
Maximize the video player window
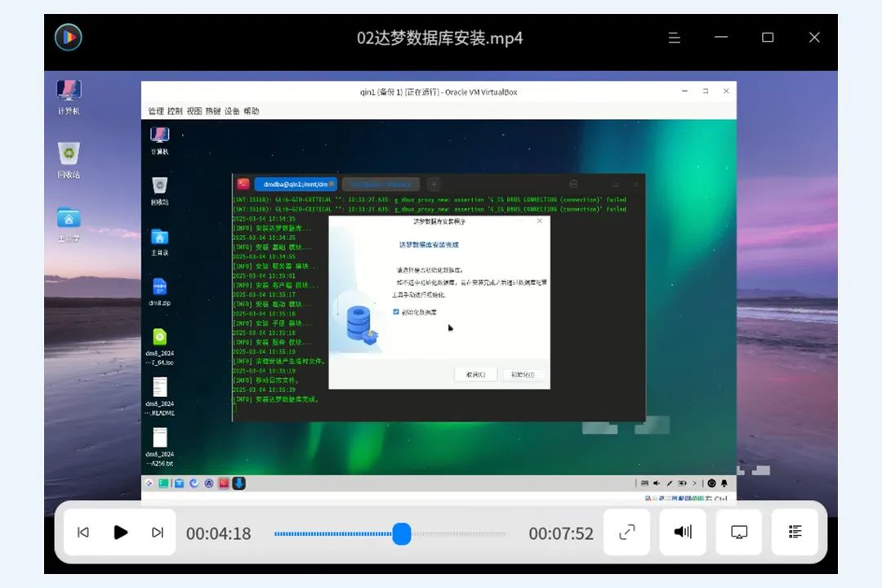pyautogui.click(x=767, y=37)
